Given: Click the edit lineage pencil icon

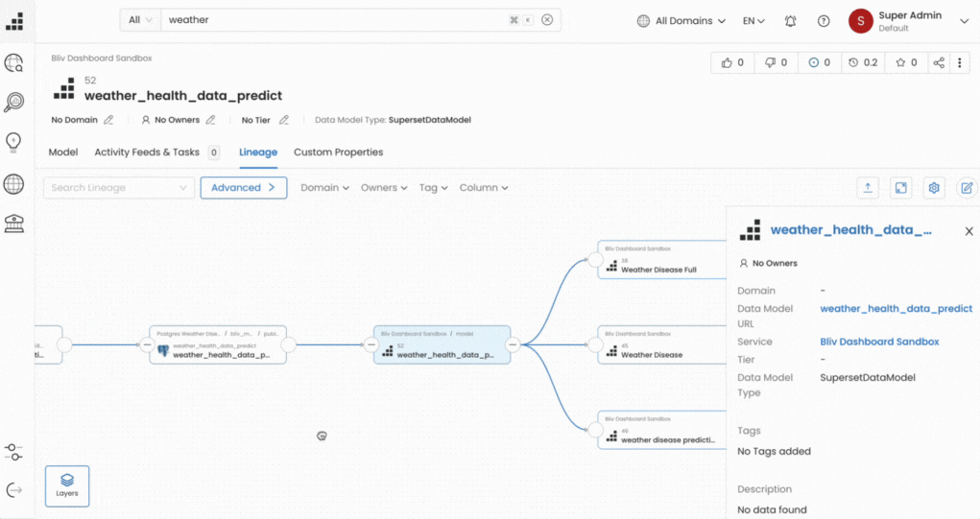Looking at the screenshot, I should point(967,188).
